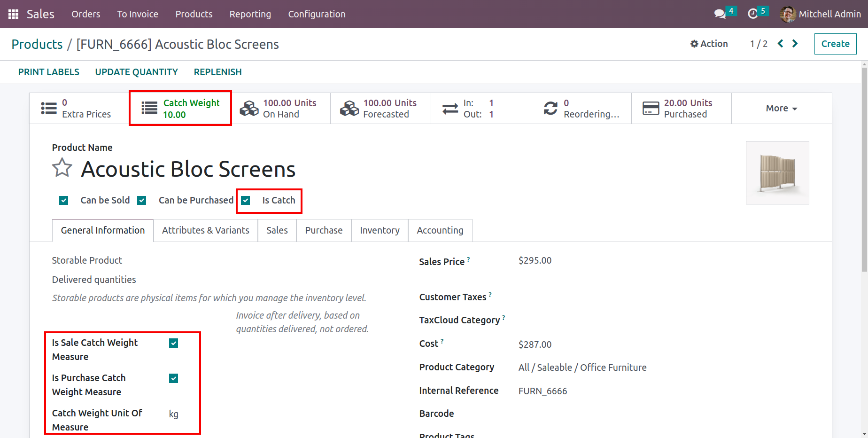868x438 pixels.
Task: Switch to the Inventory tab
Action: click(x=380, y=230)
